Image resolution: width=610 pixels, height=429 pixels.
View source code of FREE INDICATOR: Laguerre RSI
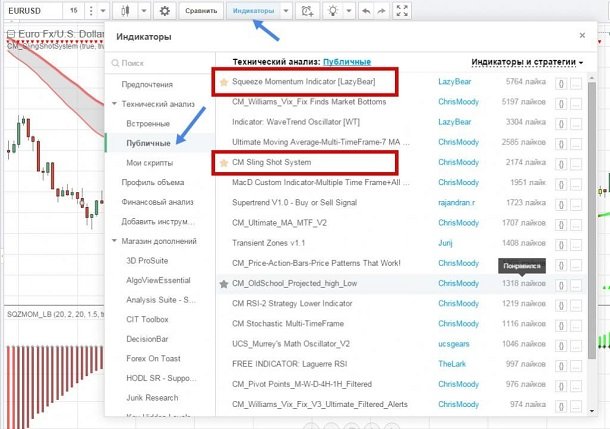pos(561,366)
